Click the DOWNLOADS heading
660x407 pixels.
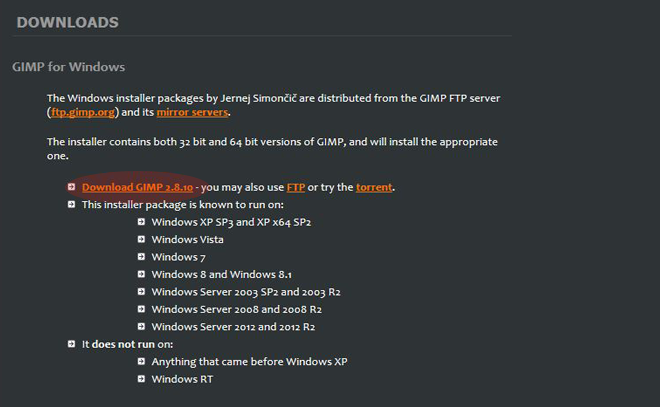pos(67,22)
